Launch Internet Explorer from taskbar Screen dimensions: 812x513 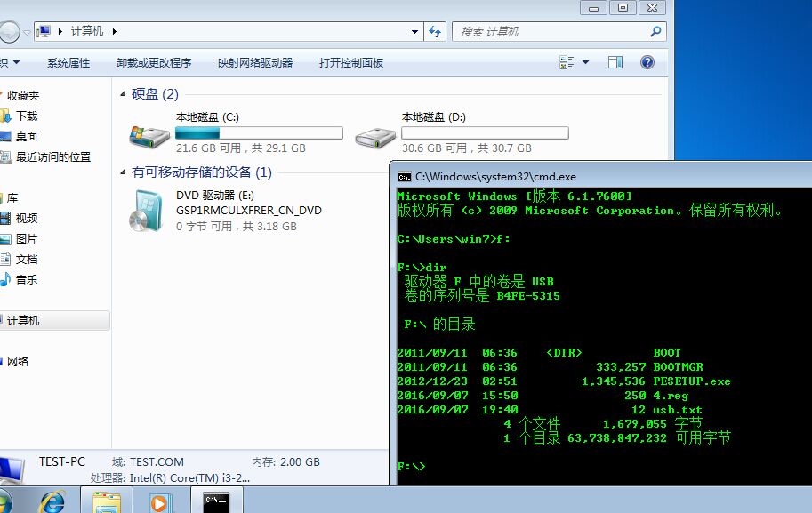click(x=52, y=501)
